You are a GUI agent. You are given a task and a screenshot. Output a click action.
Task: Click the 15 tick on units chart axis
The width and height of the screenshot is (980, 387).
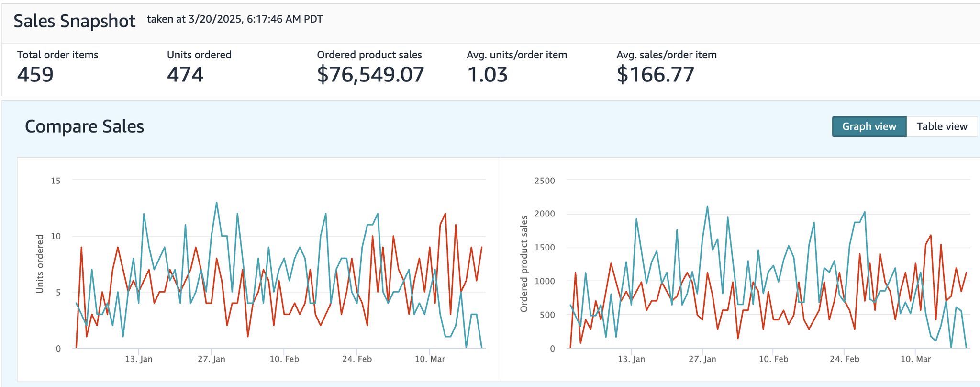[56, 181]
